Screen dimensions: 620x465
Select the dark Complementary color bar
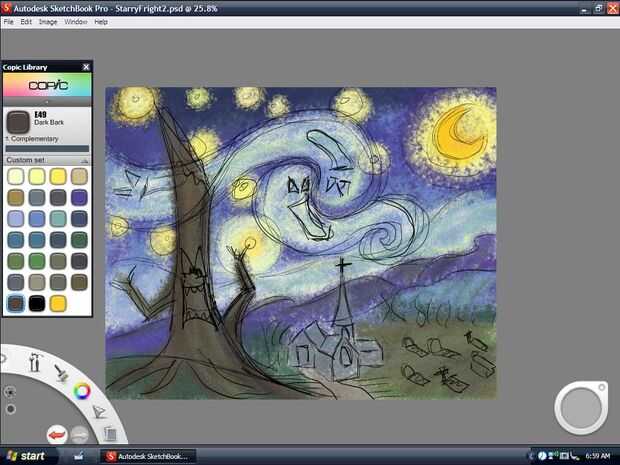47,149
